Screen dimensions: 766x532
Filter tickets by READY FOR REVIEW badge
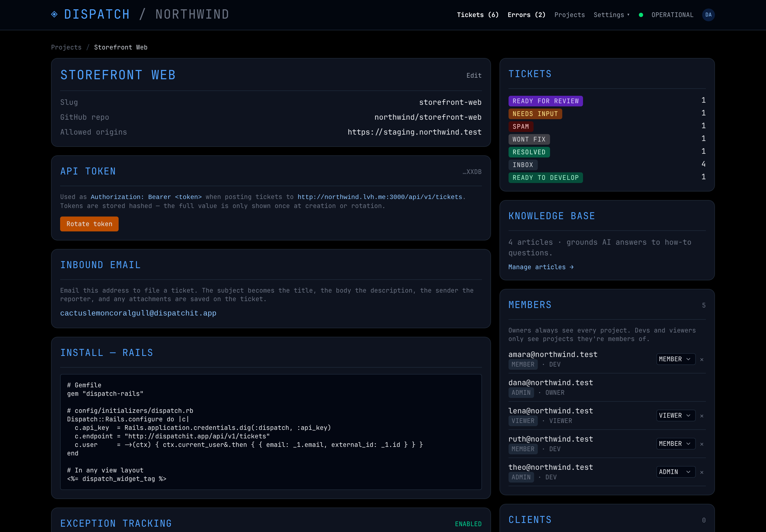[545, 101]
